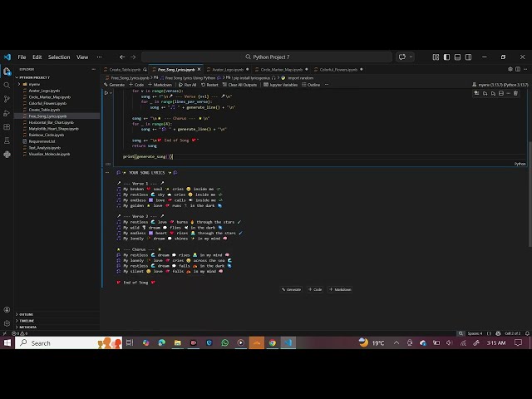Open the Source Control view
The height and width of the screenshot is (399, 532).
7,99
